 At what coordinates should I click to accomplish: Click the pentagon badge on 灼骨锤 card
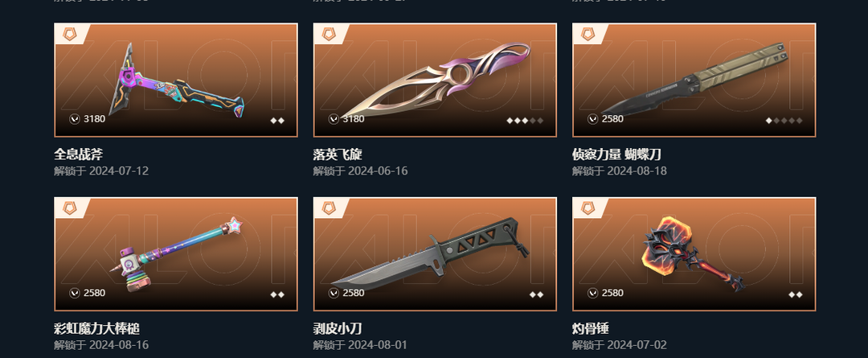click(x=587, y=208)
